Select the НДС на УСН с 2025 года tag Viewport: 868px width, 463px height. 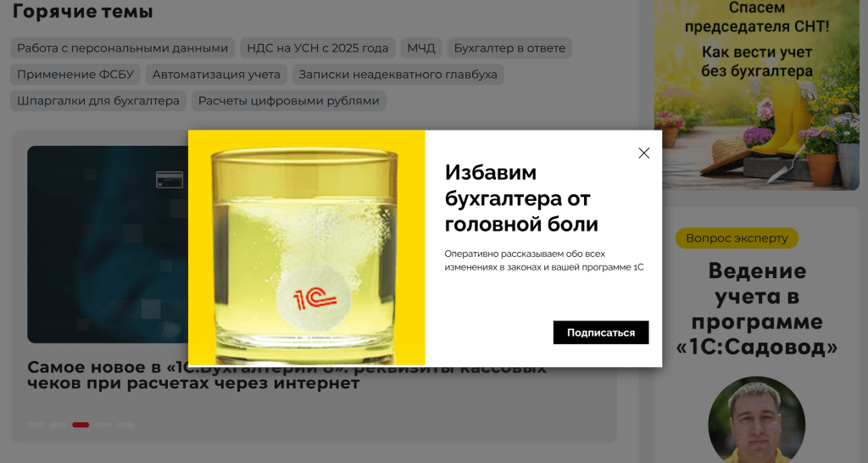(x=318, y=48)
